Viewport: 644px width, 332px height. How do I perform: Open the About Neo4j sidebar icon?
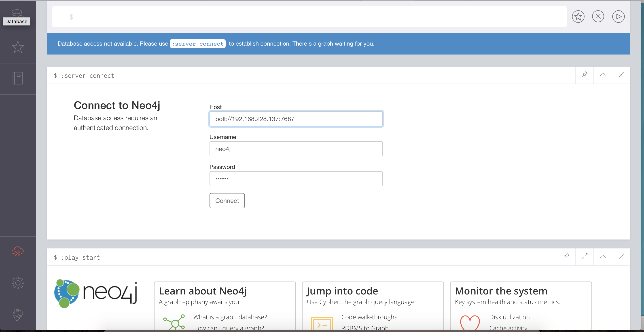click(x=18, y=315)
